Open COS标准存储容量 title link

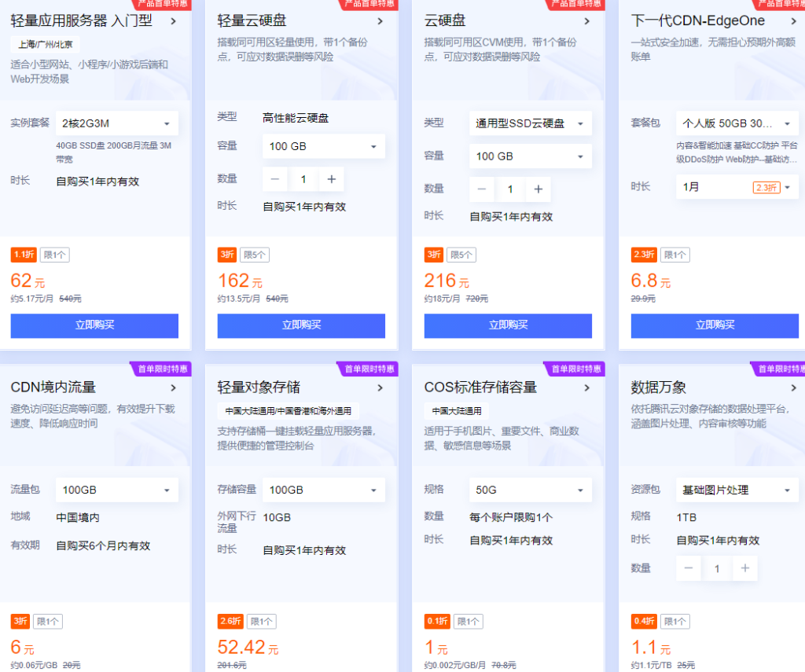pos(480,387)
